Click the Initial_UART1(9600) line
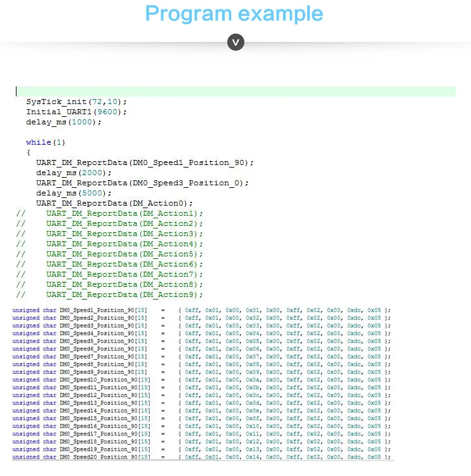 (x=76, y=112)
